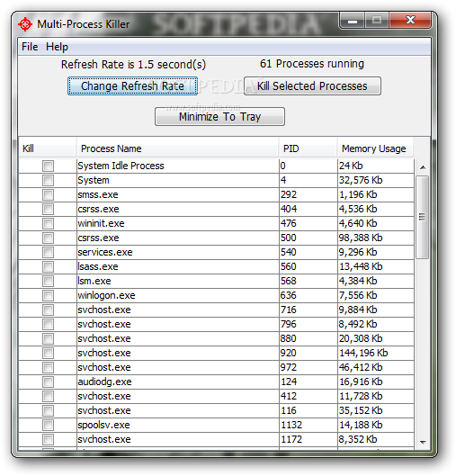Click the audiodg.exe process name
This screenshot has width=456, height=476.
tap(104, 382)
